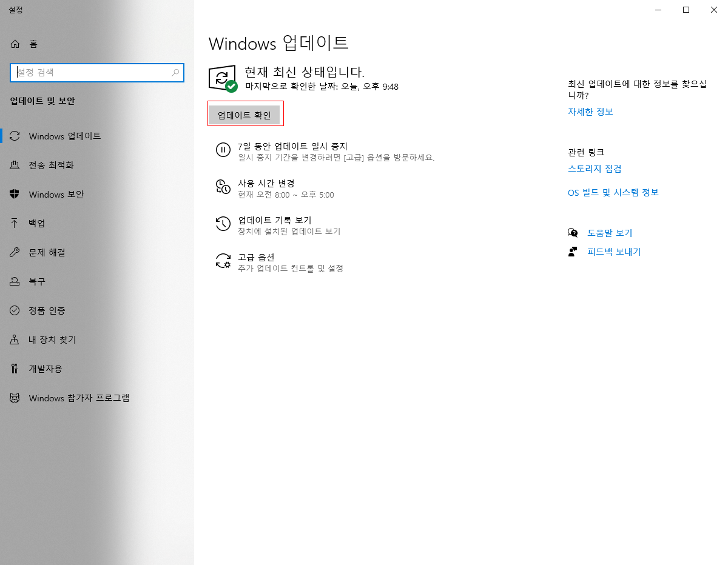
Task: Close the 설정 window
Action: (x=714, y=10)
